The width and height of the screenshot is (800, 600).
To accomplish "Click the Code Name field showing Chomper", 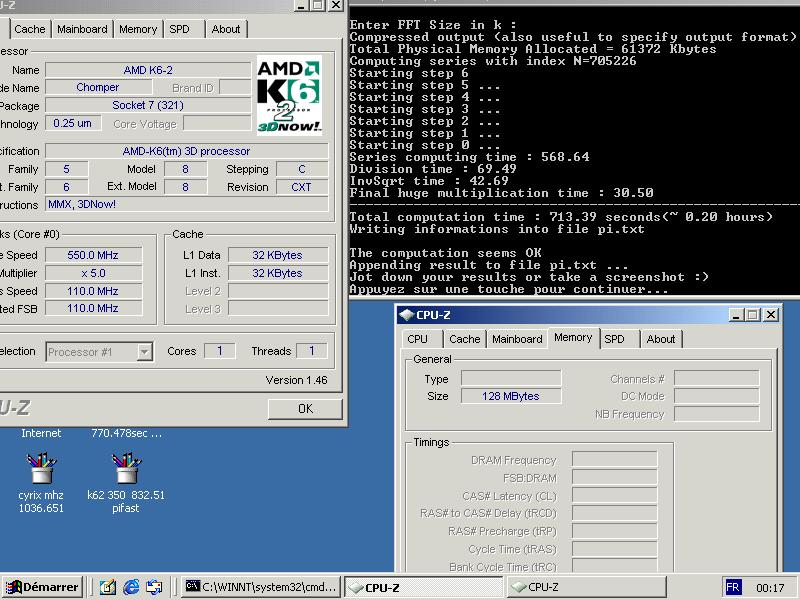I will 97,87.
